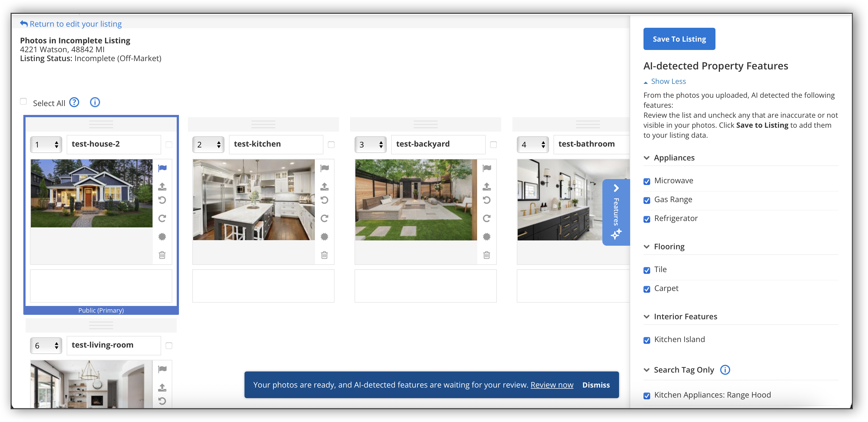Click the Show Less link
The height and width of the screenshot is (422, 868).
(x=668, y=82)
